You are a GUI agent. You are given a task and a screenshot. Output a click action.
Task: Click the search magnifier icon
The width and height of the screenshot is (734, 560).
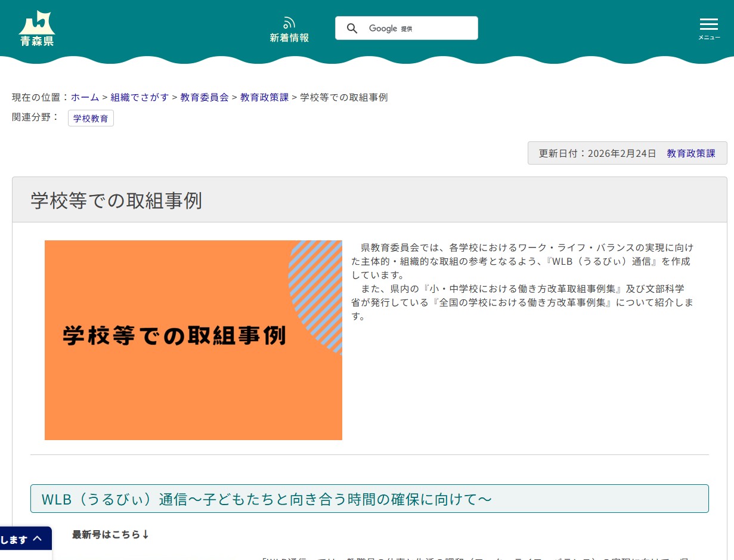[x=352, y=28]
